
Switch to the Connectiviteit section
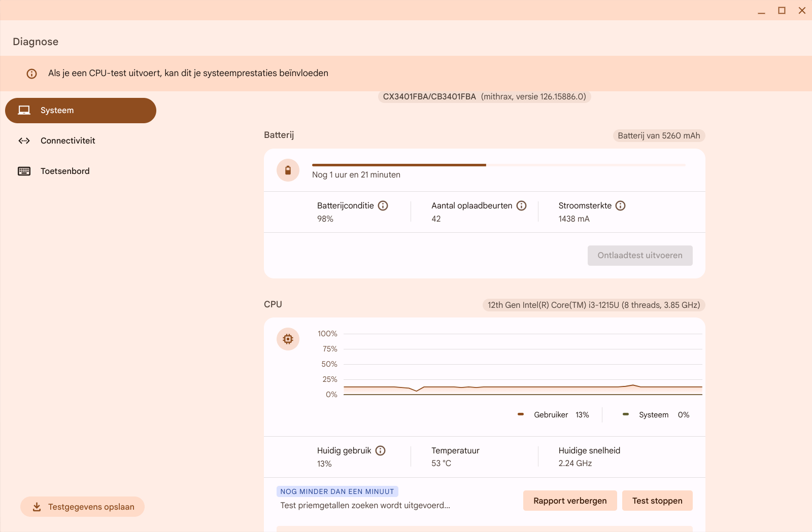click(x=81, y=140)
